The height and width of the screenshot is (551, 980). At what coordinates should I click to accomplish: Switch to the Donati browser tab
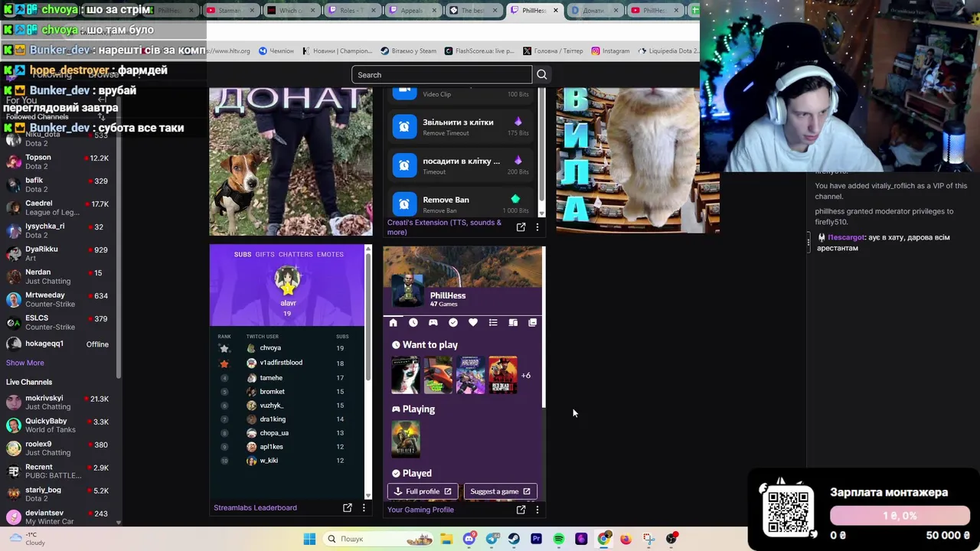point(593,10)
